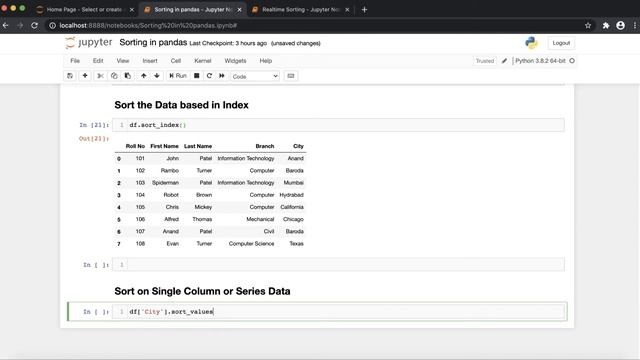Click the Out[21] output prompt
Screen dimensions: 640x360
94,139
